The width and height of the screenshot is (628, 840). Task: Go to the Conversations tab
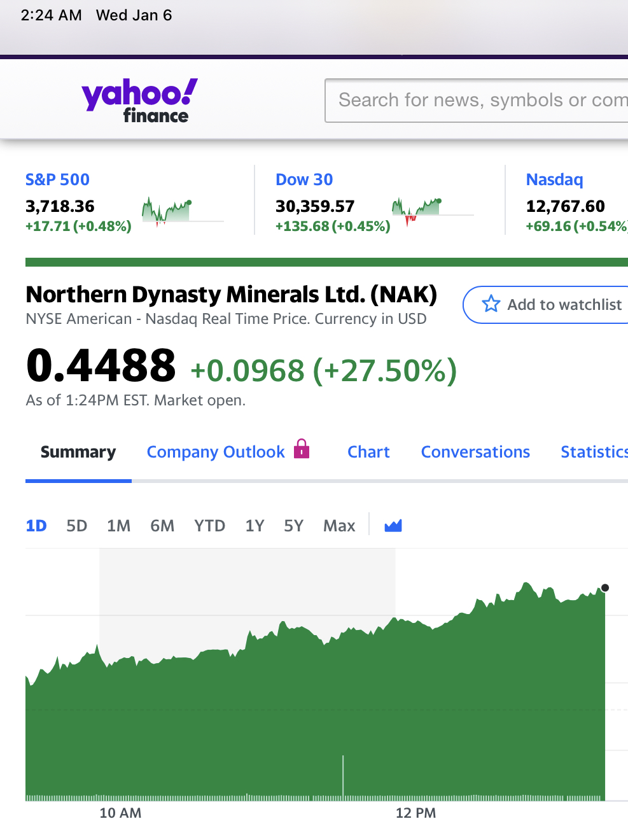pos(475,452)
